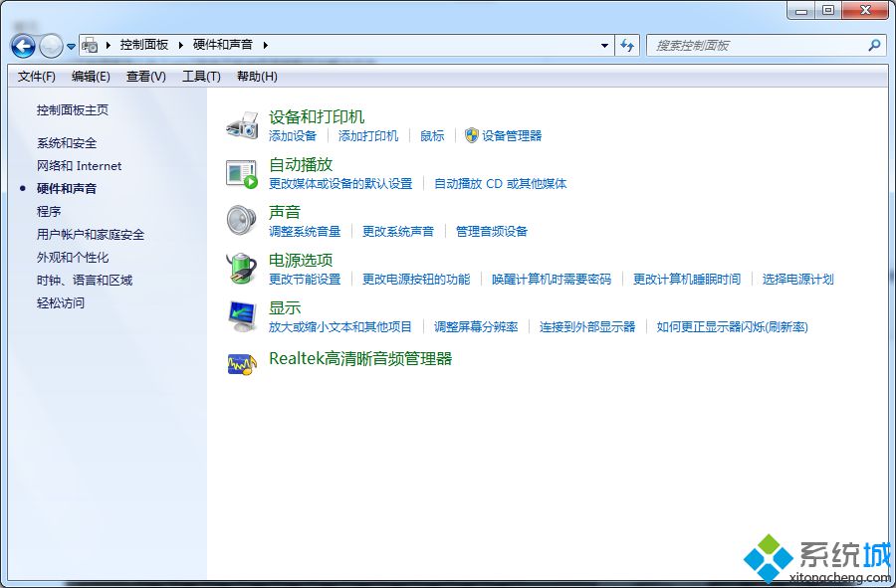The image size is (896, 588).
Task: Expand the arrow after 硬件和声音 breadcrumb
Action: pos(265,45)
